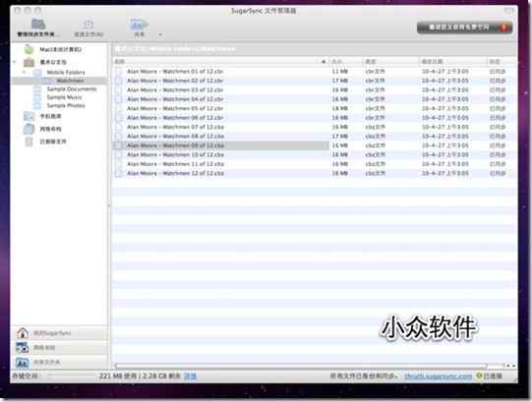Sort by the modified date column header

[x=452, y=61]
